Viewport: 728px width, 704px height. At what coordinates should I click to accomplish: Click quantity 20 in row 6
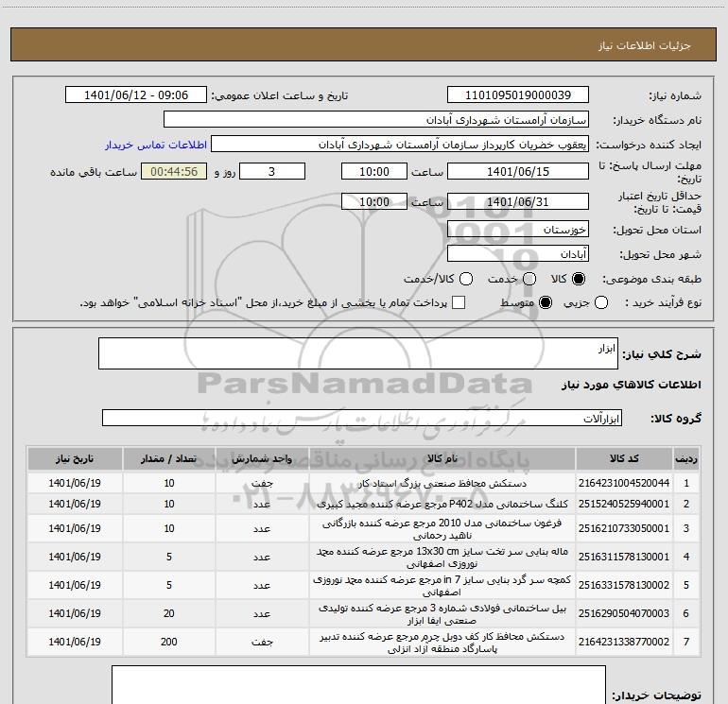169,613
